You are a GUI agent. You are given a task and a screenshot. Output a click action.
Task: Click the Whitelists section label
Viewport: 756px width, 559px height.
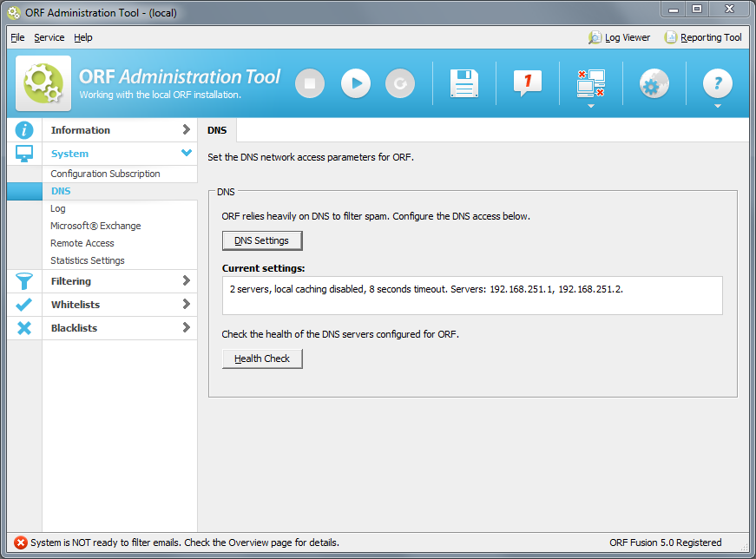pos(76,305)
